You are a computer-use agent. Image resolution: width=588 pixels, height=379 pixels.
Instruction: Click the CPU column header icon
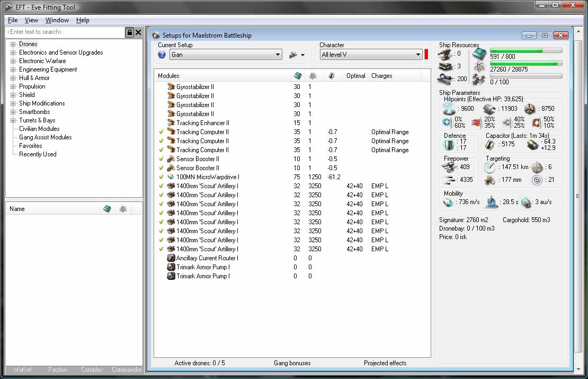click(298, 76)
